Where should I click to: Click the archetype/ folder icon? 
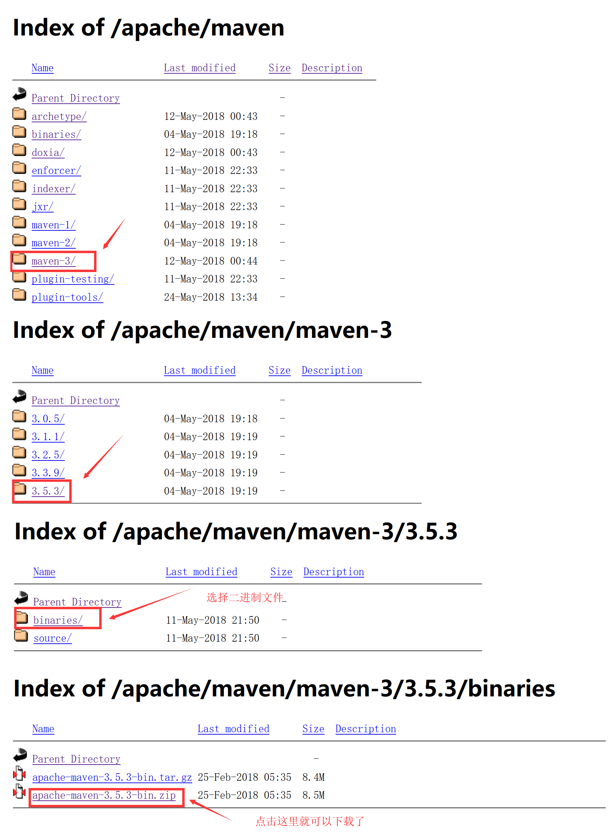19,114
